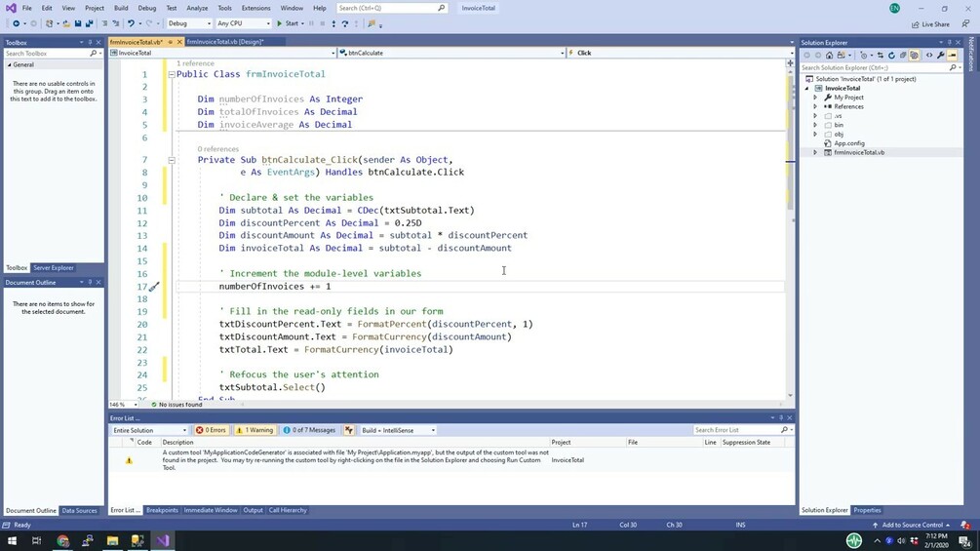Image resolution: width=980 pixels, height=551 pixels.
Task: Click the Visual Studio icon in taskbar
Action: coord(163,540)
